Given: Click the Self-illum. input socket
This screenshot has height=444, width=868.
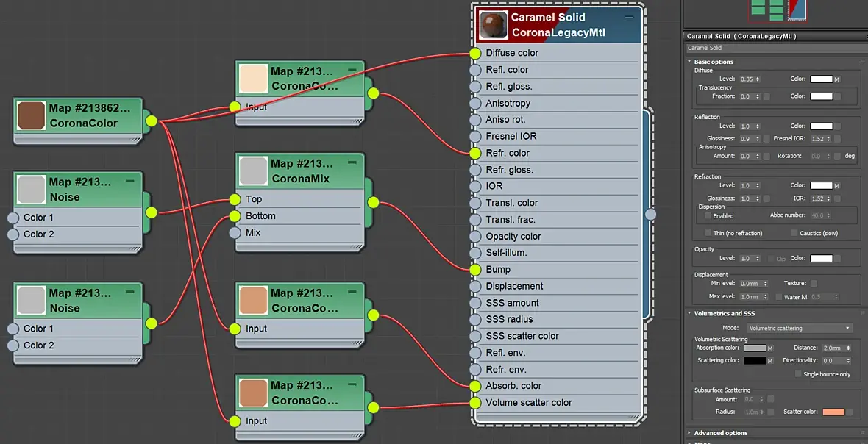Looking at the screenshot, I should click(475, 253).
